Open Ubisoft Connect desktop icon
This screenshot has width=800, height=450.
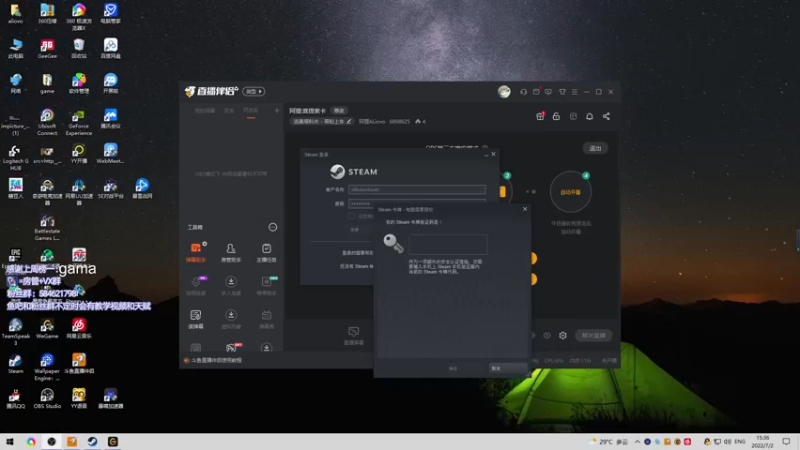[x=47, y=122]
